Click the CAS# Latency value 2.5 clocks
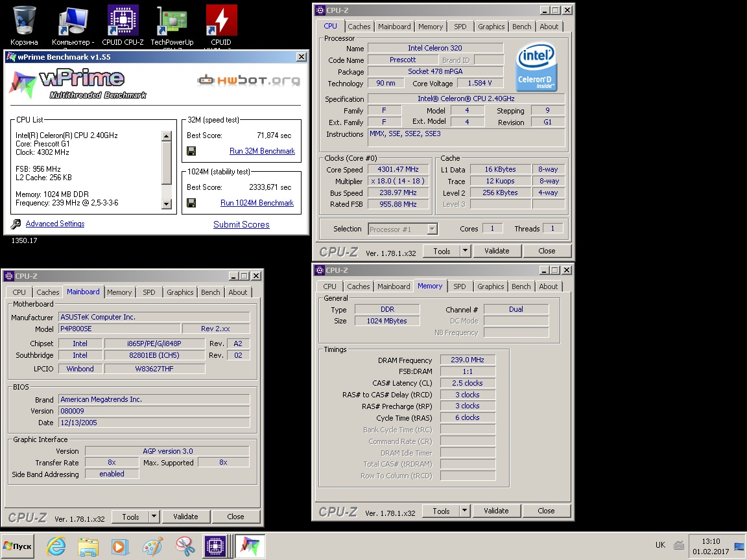Screen dimensions: 747x560 pyautogui.click(x=468, y=383)
